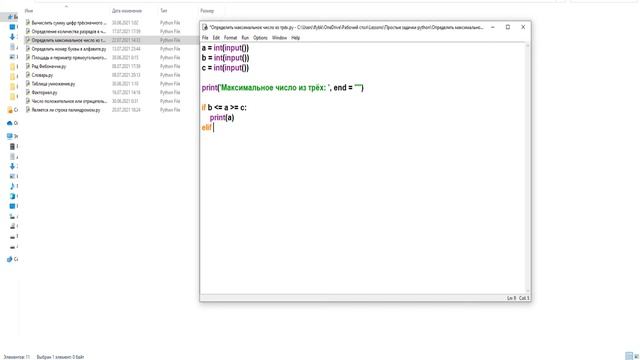
Task: Click the Python file icon beside Факториал.py
Action: coord(28,93)
